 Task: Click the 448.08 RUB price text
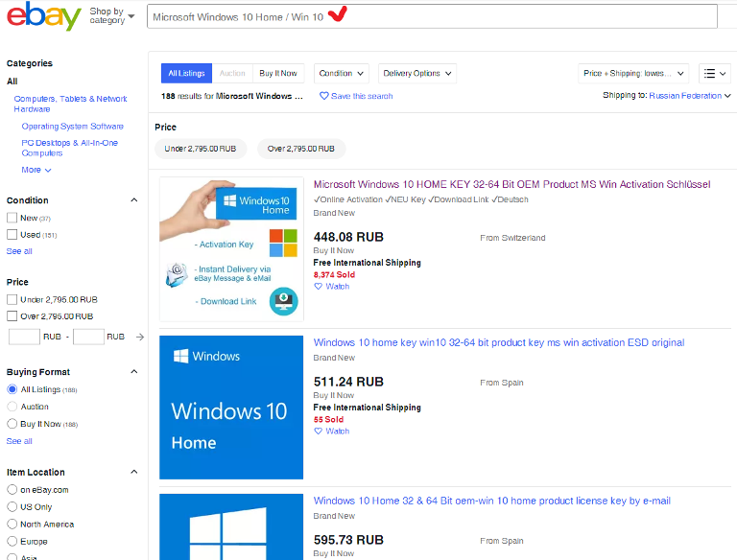tap(348, 237)
